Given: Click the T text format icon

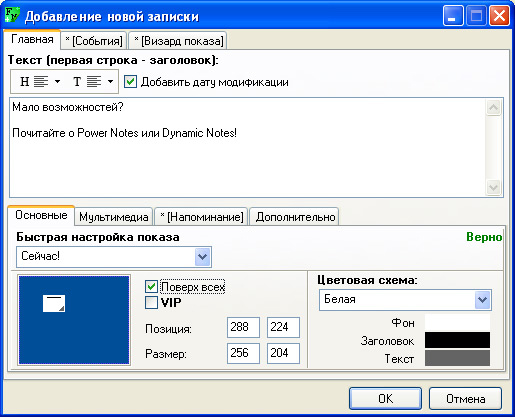Looking at the screenshot, I should point(77,81).
